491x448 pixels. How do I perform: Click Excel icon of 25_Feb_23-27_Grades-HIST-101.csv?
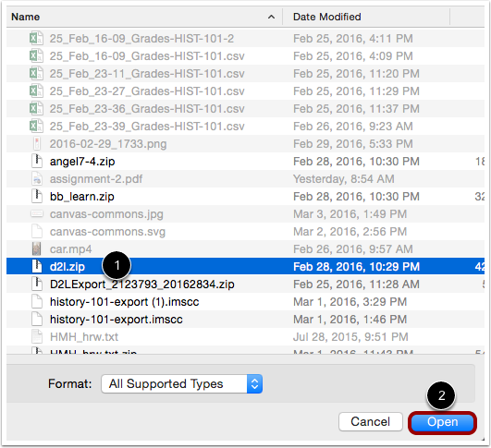point(36,91)
